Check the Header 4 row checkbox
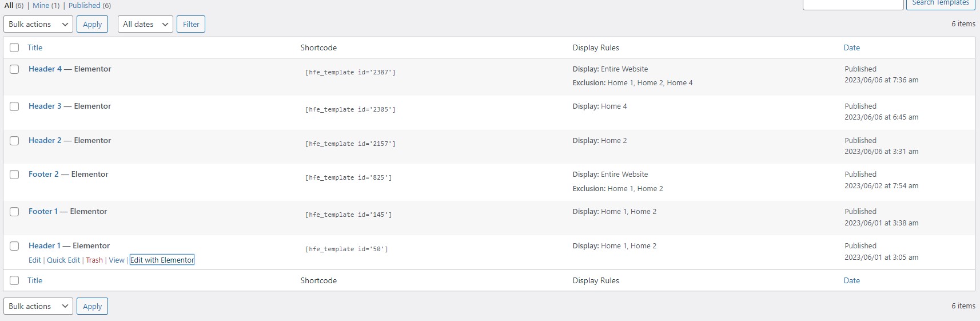Viewport: 980px width, 321px height. (14, 69)
